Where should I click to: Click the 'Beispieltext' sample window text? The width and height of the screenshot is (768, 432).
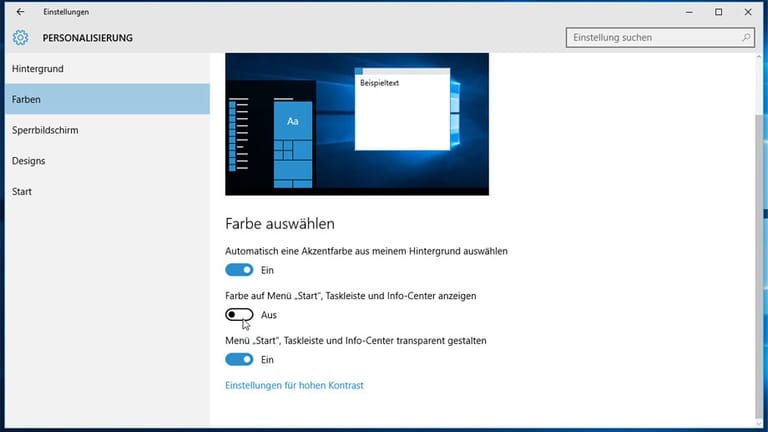pyautogui.click(x=379, y=83)
